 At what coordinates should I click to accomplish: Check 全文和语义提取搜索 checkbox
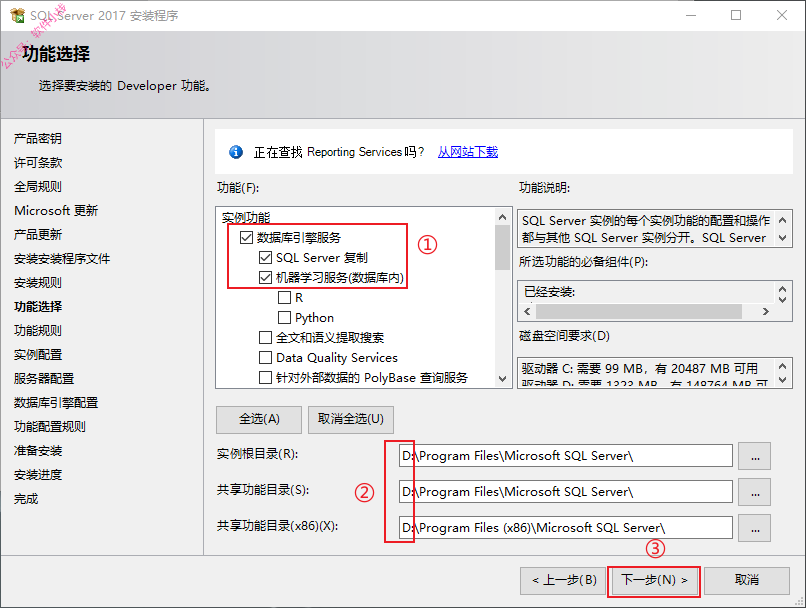click(x=265, y=338)
